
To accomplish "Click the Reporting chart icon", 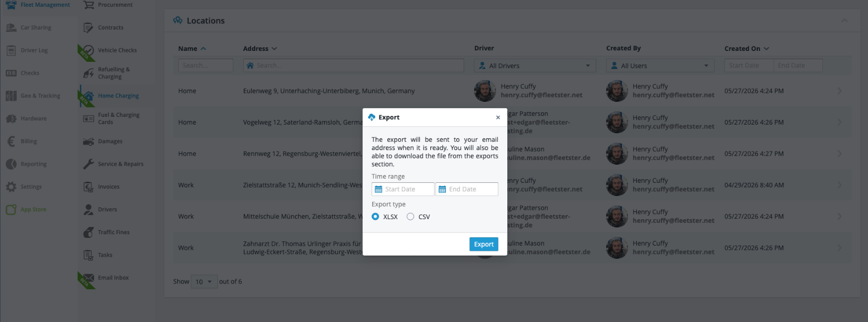I will tap(11, 164).
